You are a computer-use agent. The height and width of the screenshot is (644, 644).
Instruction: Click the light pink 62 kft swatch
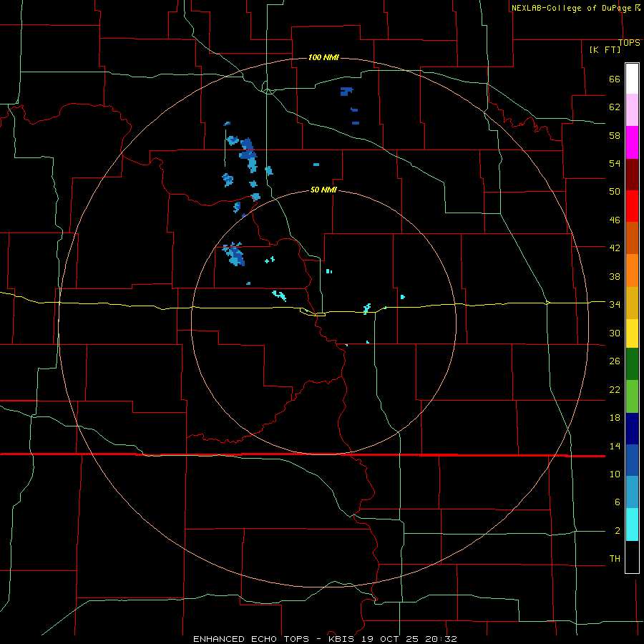632,109
